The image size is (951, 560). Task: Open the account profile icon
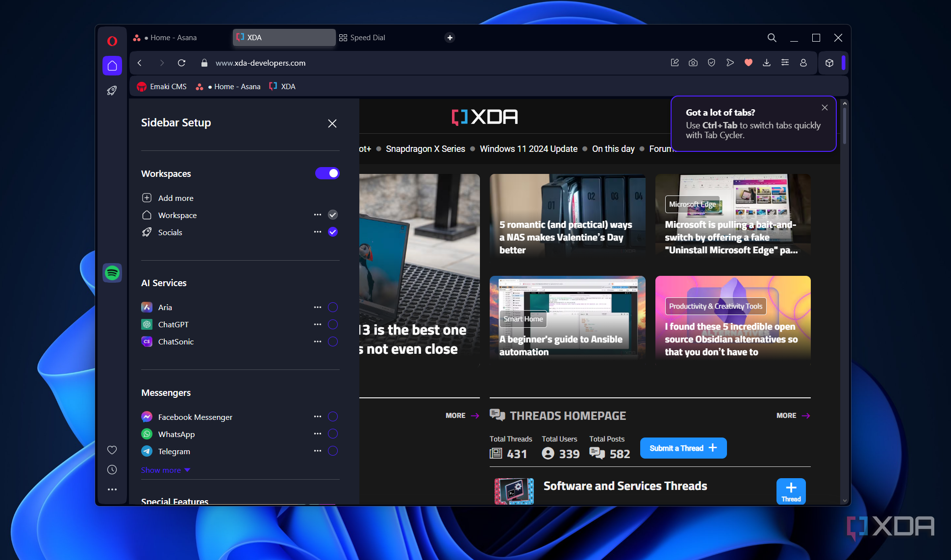tap(803, 62)
